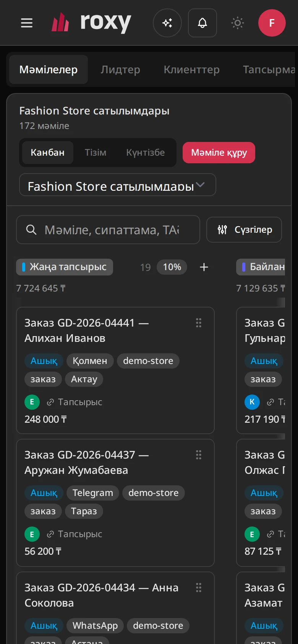Screen dimensions: 298x644
Task: Open deal Заказ GD-2026-04437 — Аружан Жумабаева
Action: (x=87, y=462)
